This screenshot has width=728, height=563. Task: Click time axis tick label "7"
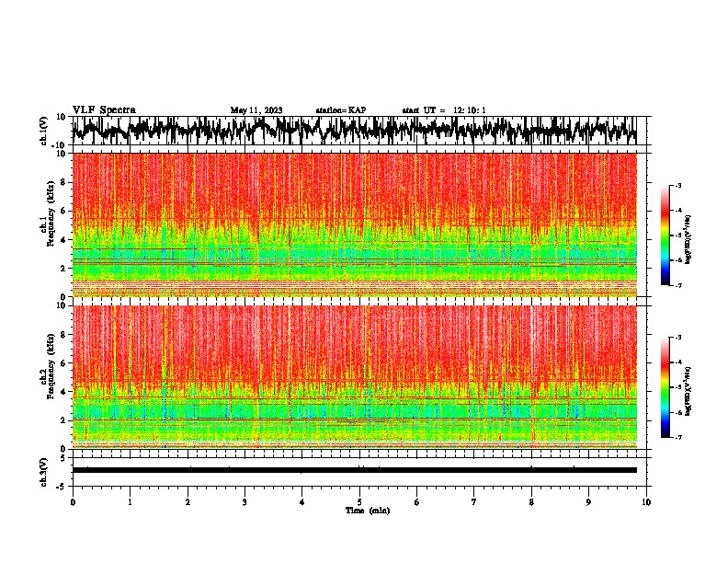474,502
